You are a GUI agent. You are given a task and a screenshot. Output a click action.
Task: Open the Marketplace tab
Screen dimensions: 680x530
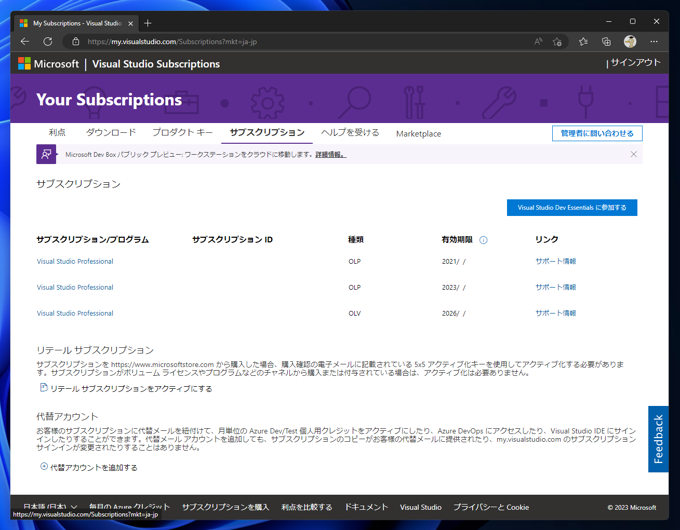tap(418, 133)
